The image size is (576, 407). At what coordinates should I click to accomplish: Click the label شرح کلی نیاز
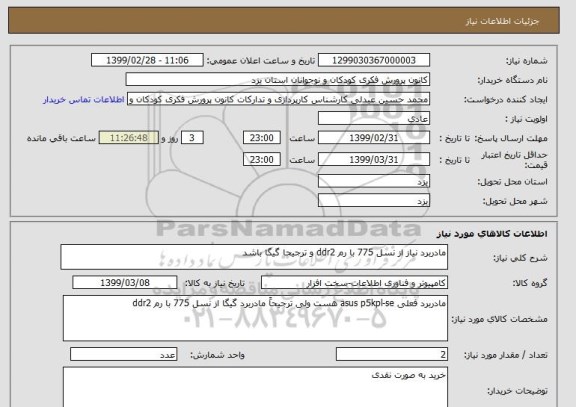pyautogui.click(x=520, y=258)
